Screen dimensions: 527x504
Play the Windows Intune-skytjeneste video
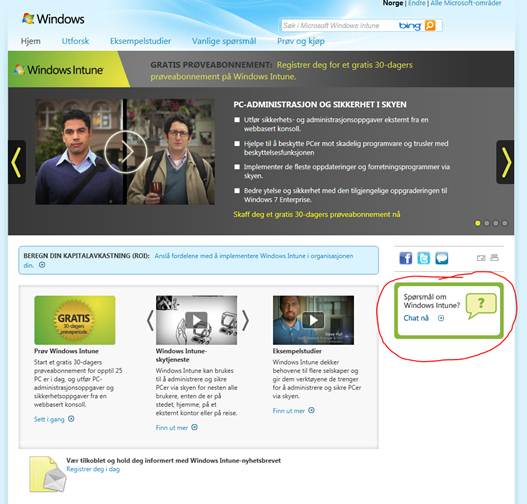click(196, 320)
